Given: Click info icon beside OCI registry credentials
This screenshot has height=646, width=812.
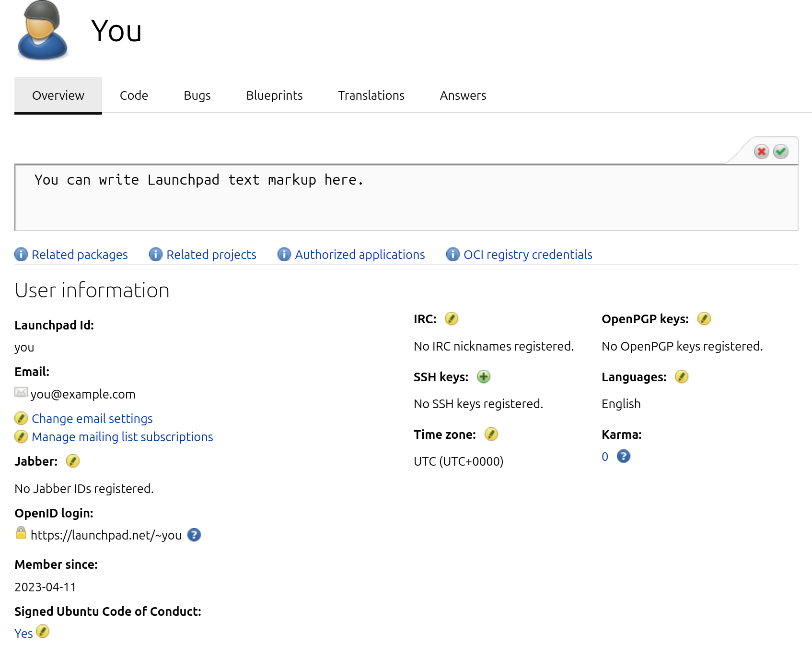Looking at the screenshot, I should tap(453, 254).
